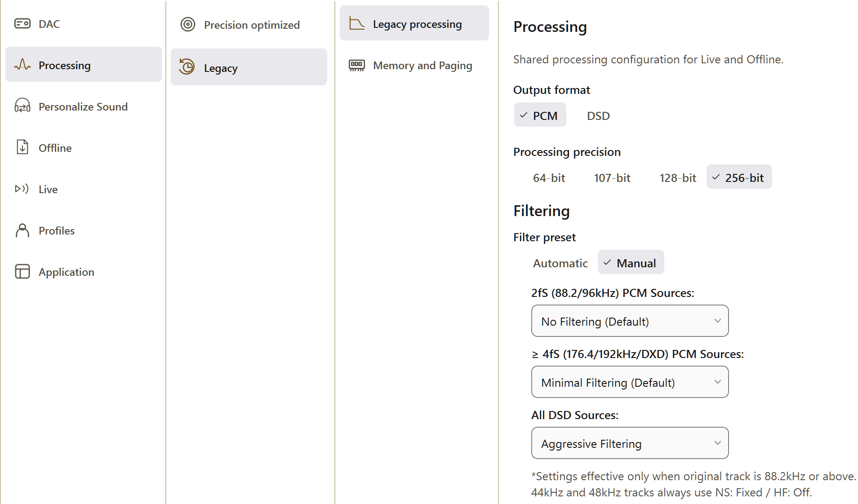Click the Memory and Paging RAM icon

click(357, 65)
